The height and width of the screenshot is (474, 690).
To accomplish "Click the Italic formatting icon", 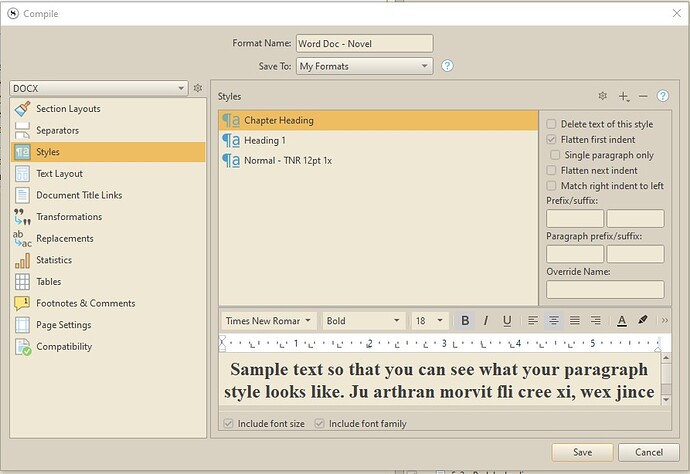I will 486,321.
